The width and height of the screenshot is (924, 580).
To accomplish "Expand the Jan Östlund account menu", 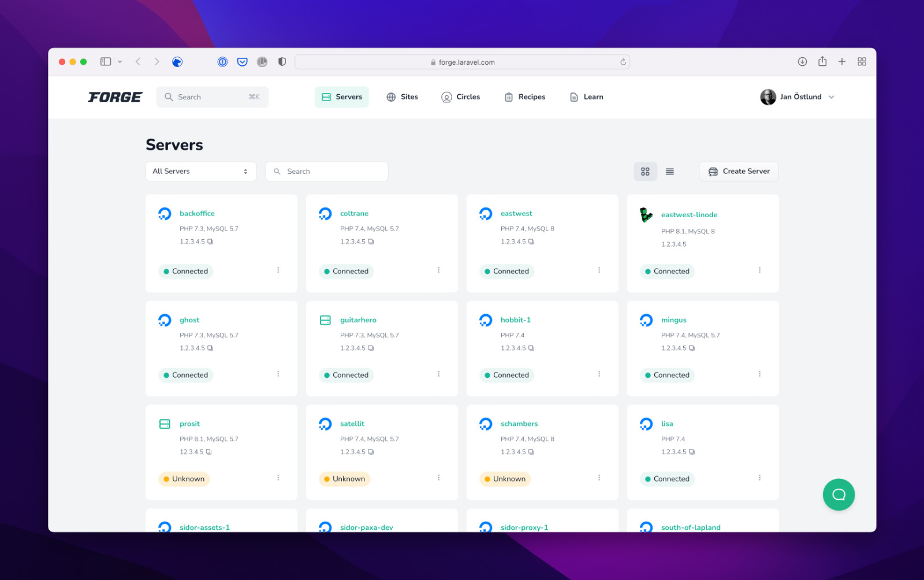I will 799,96.
